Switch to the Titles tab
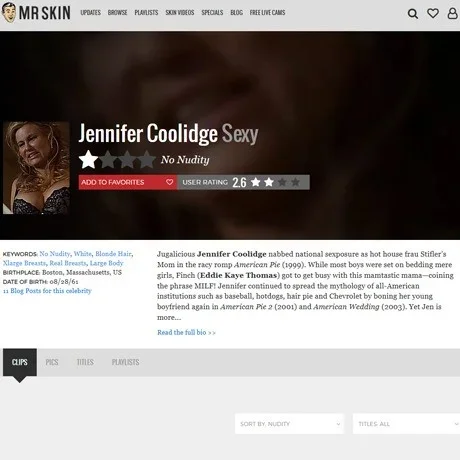The height and width of the screenshot is (460, 460). (85, 362)
